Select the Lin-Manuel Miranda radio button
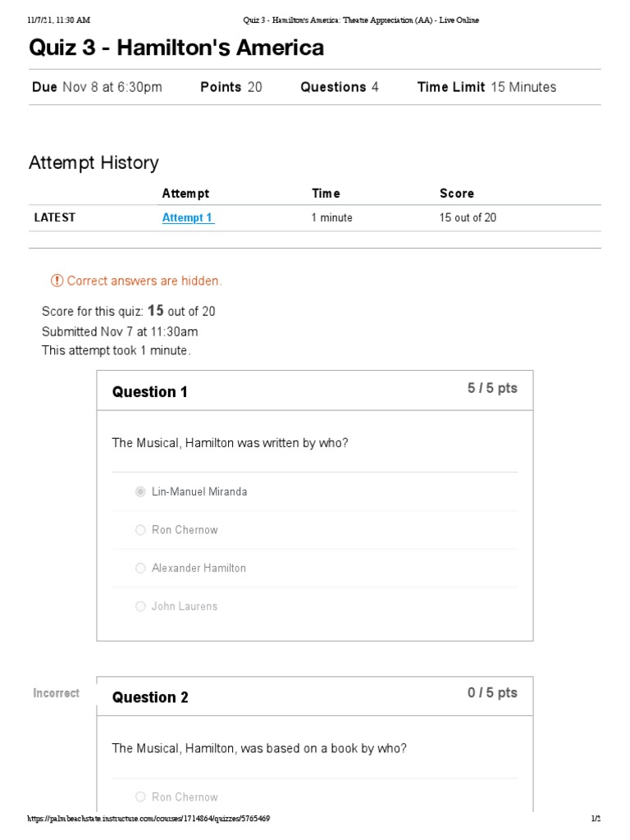This screenshot has height=840, width=630. (140, 491)
